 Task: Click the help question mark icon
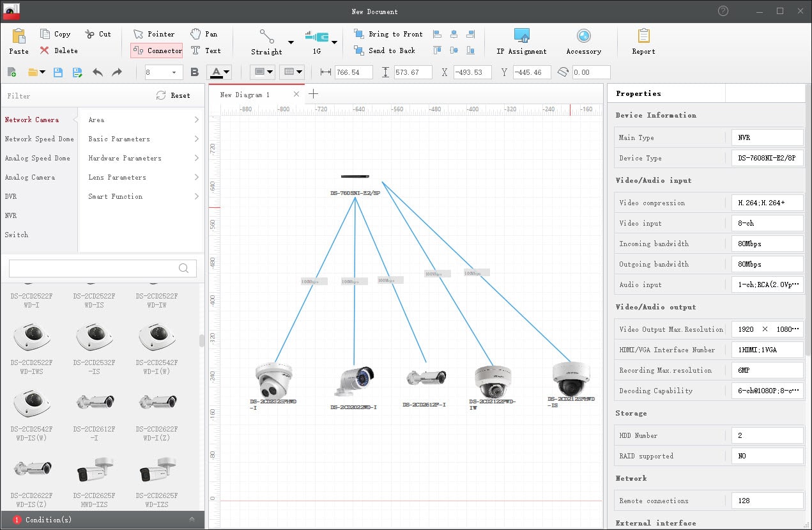pyautogui.click(x=723, y=11)
